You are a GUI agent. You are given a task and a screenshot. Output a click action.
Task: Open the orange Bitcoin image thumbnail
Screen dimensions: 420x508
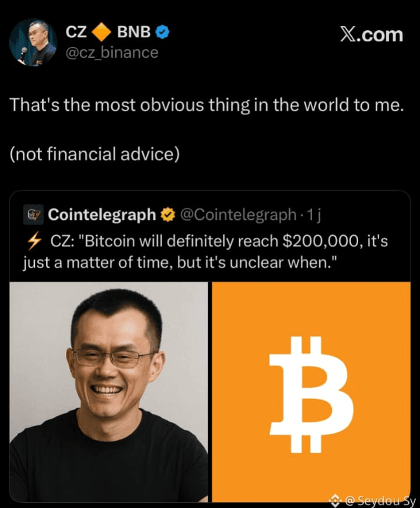click(x=311, y=392)
